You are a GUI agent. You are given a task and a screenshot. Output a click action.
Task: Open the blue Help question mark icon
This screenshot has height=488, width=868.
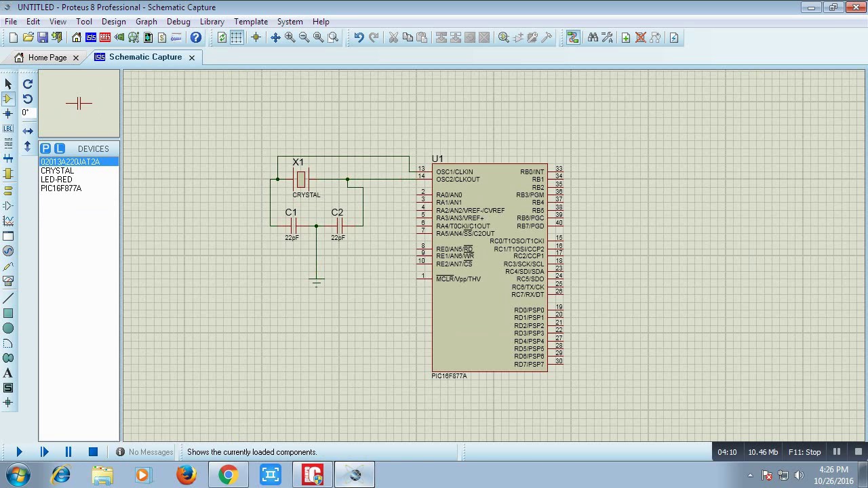coord(196,37)
